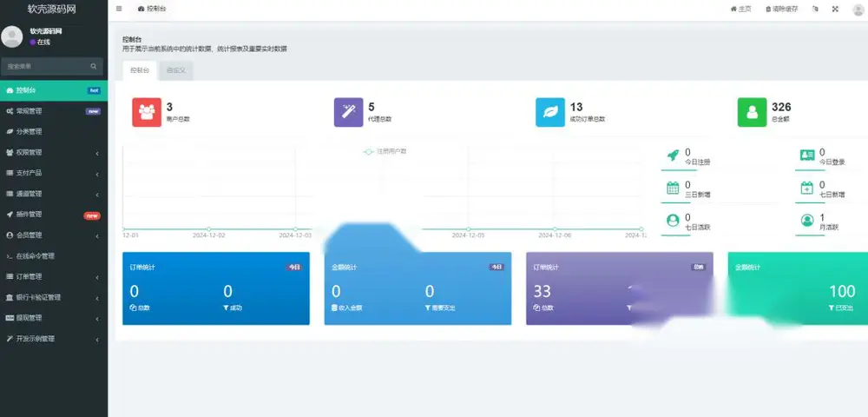The height and width of the screenshot is (417, 868).
Task: Click the 常规管理 gears icon
Action: pyautogui.click(x=10, y=111)
